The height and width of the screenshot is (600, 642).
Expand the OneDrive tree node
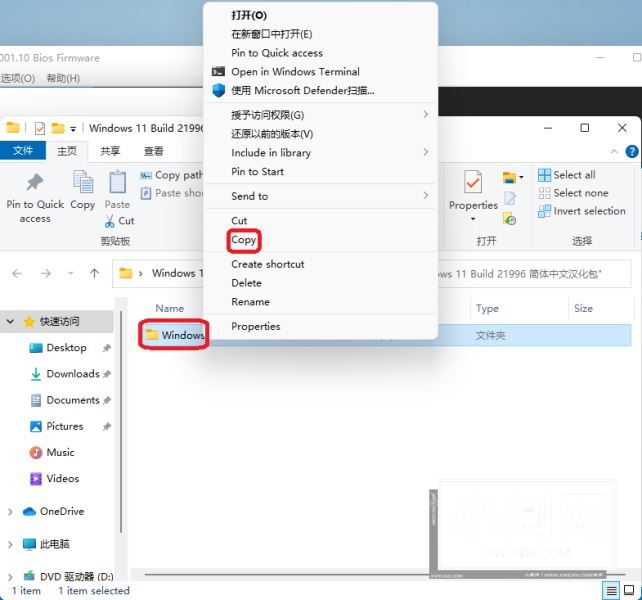click(x=10, y=512)
